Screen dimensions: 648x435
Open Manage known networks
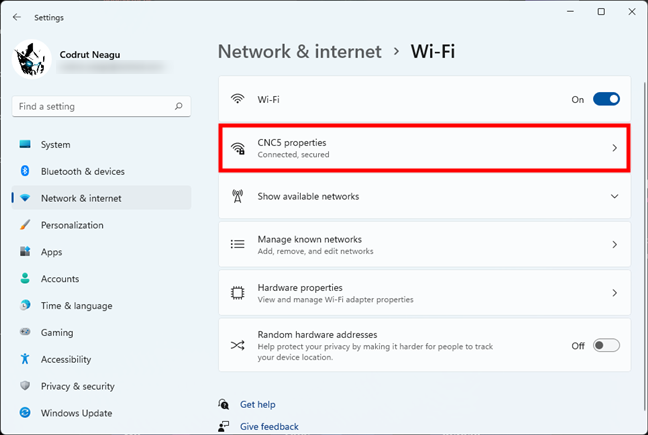click(424, 245)
